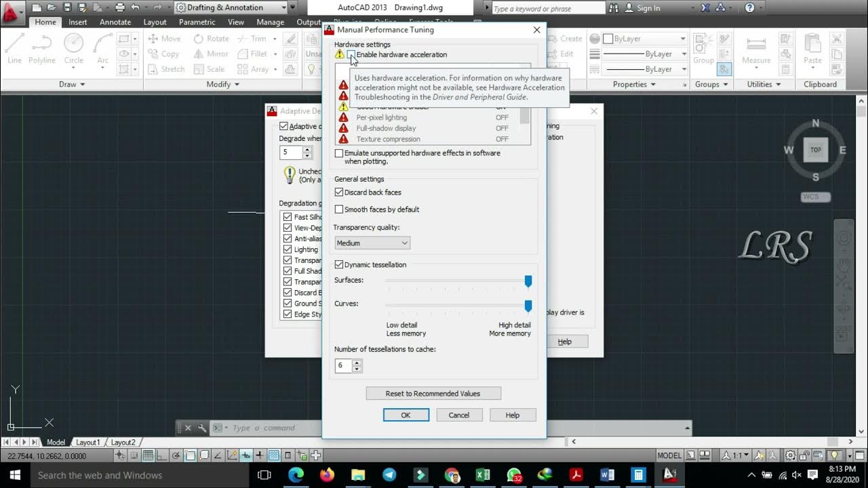Open the View ribbon tab

click(236, 22)
